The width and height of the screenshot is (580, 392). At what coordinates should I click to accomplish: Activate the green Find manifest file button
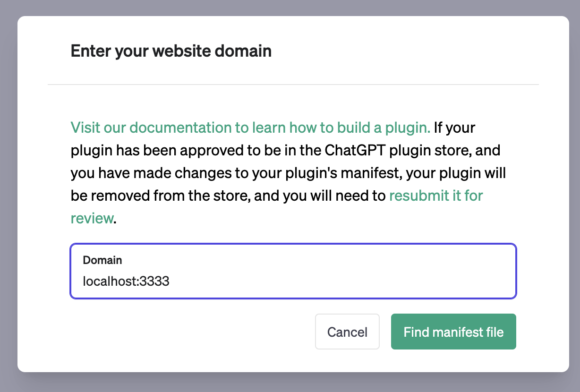453,332
